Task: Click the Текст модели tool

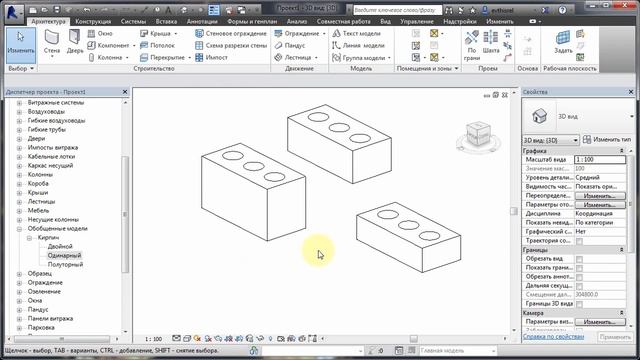Action: click(x=356, y=33)
